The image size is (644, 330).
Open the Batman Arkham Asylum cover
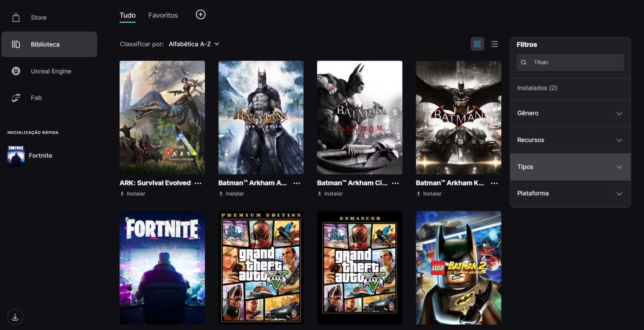(261, 117)
